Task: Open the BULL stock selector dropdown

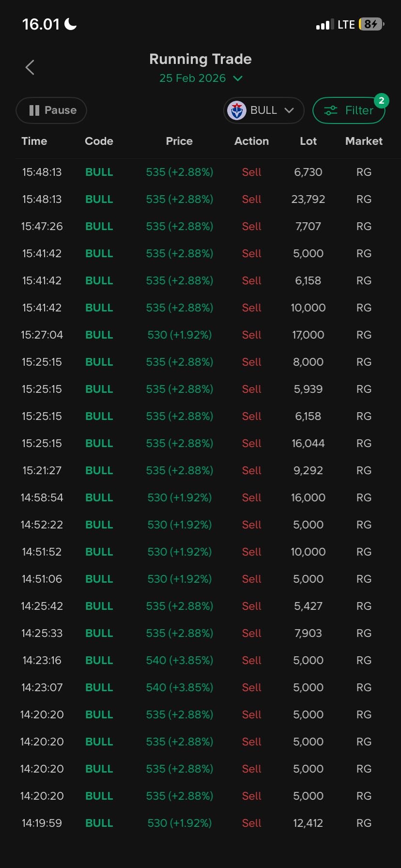Action: 264,110
